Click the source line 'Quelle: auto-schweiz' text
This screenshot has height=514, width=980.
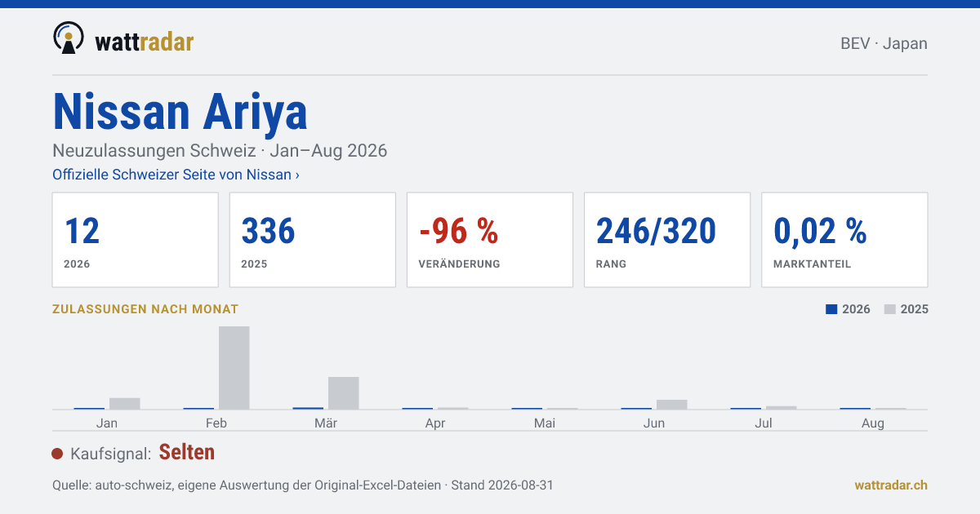click(303, 485)
